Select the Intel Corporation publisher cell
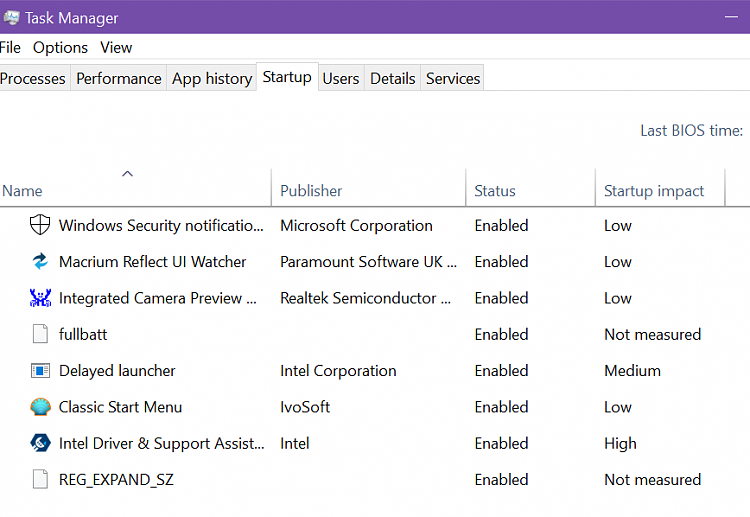 338,371
